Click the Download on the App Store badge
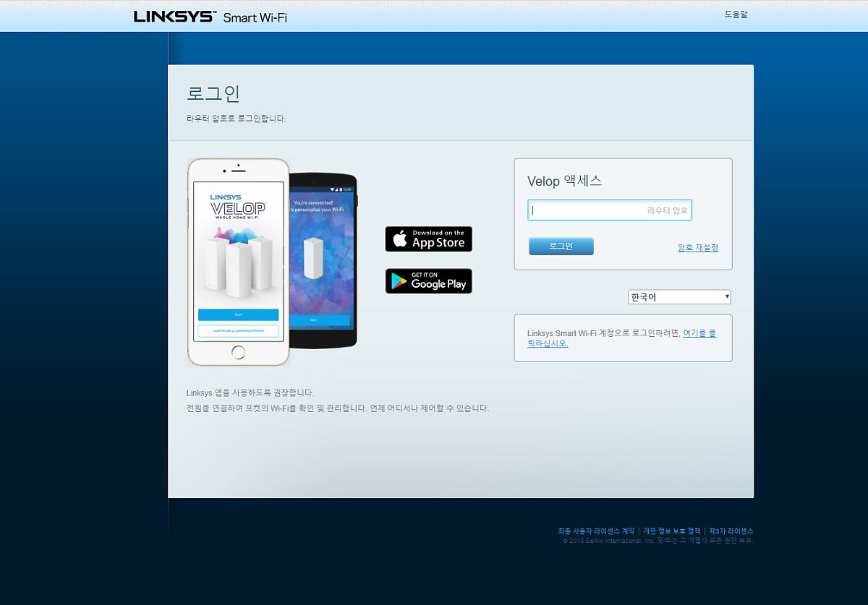Image resolution: width=868 pixels, height=605 pixels. 428,239
